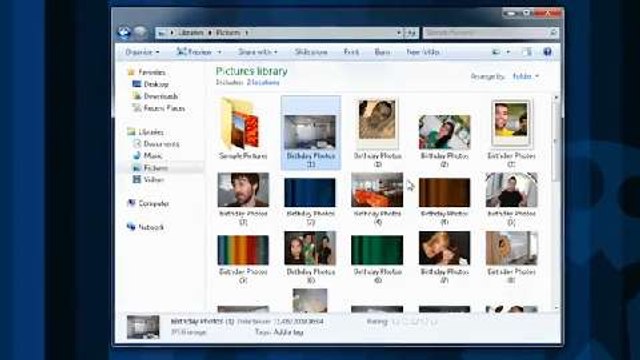Viewport: 640px width, 360px height.
Task: Set rating stars in details pane
Action: [x=414, y=322]
